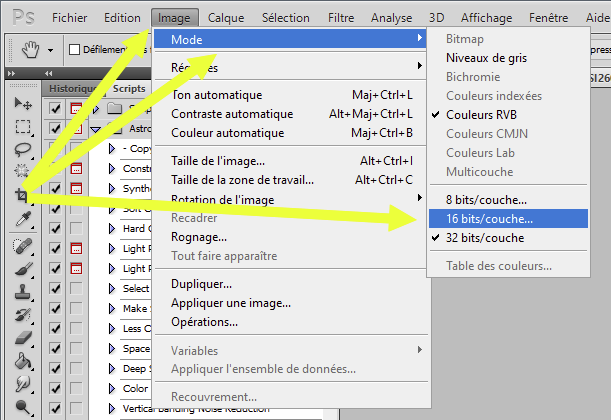This screenshot has width=611, height=420.
Task: Select the Eraser tool
Action: click(23, 338)
